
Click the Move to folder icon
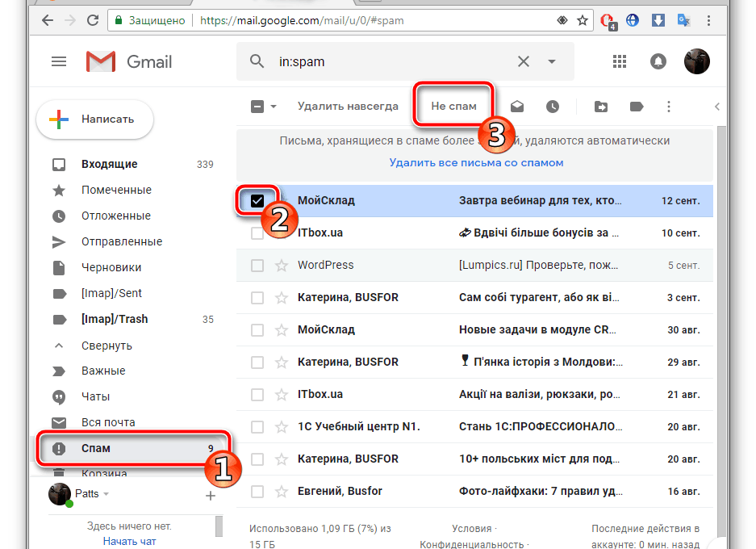tap(600, 106)
